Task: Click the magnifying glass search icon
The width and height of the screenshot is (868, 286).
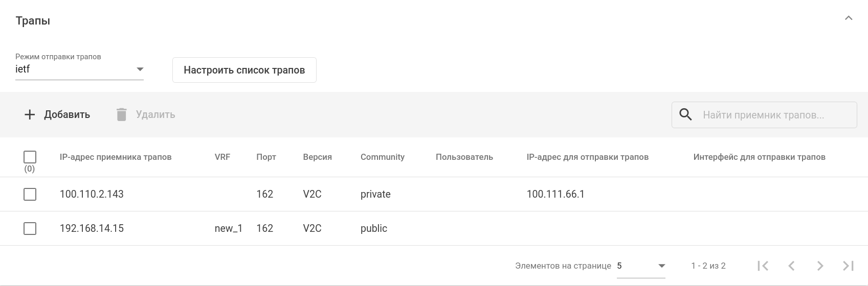Action: 685,114
